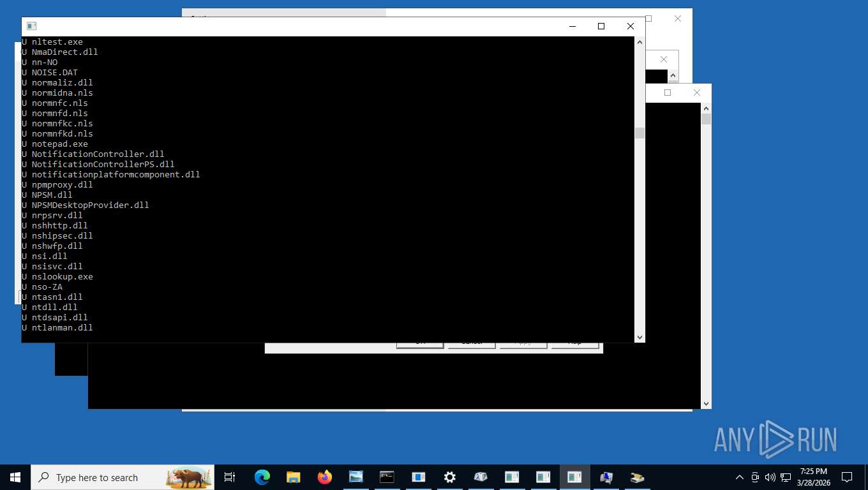Screen dimensions: 868x490
Task: Show hidden system tray icons
Action: pyautogui.click(x=739, y=477)
